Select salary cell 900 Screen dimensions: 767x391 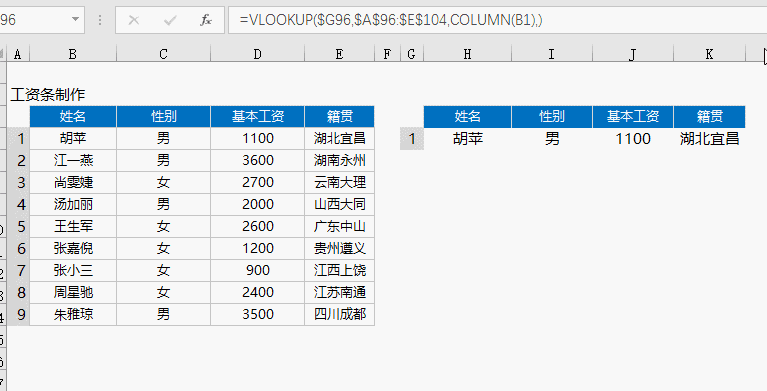tap(257, 271)
